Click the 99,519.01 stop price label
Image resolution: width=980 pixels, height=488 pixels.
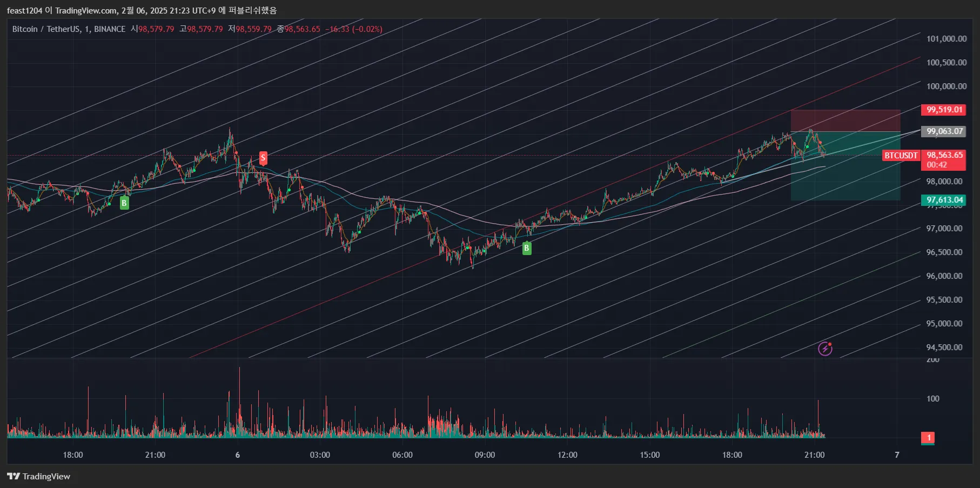944,110
